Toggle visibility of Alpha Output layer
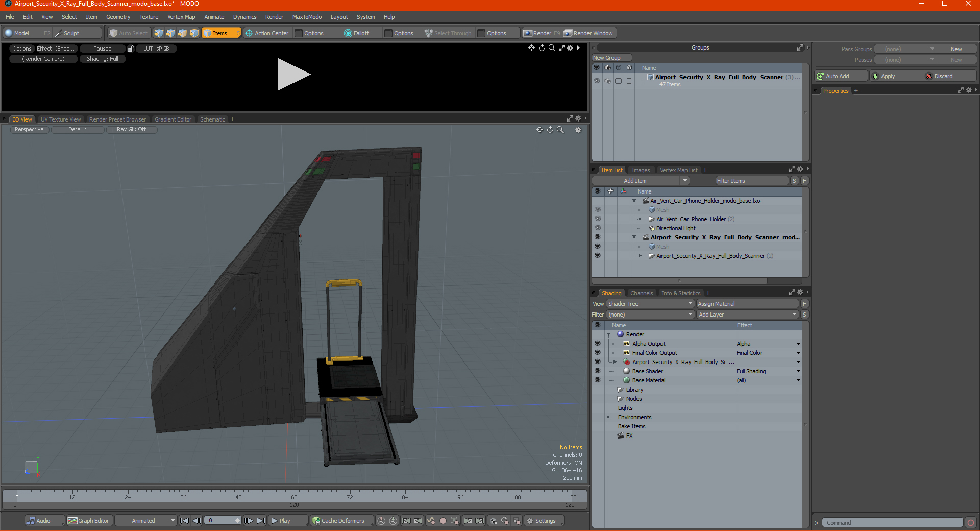 point(597,344)
